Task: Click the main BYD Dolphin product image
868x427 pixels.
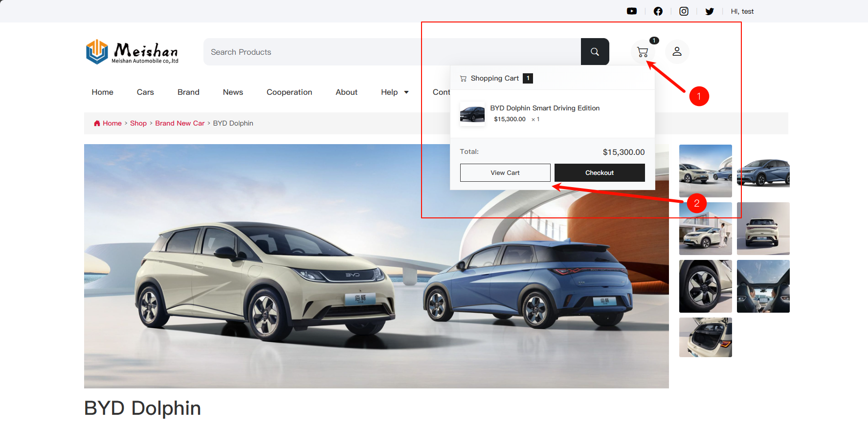Action: tap(377, 266)
